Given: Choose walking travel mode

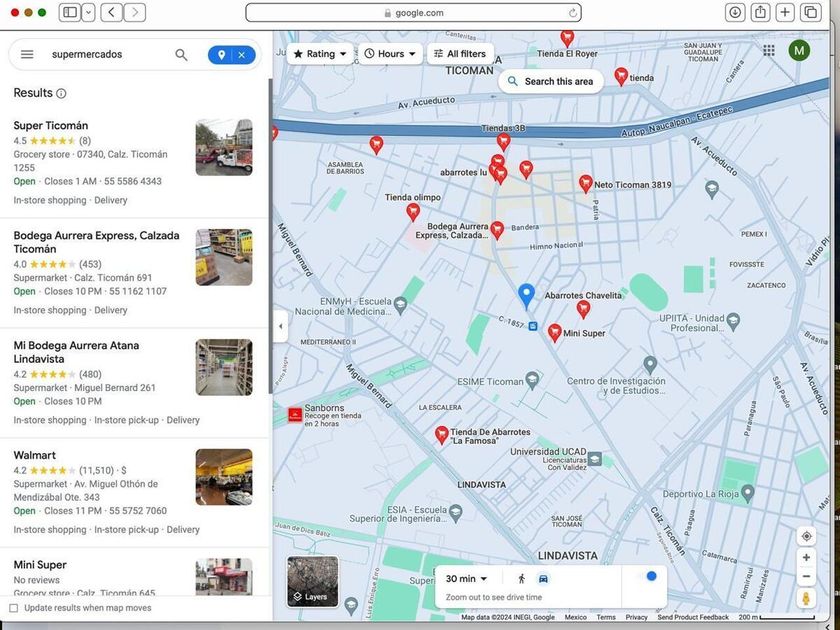Looking at the screenshot, I should pos(521,579).
